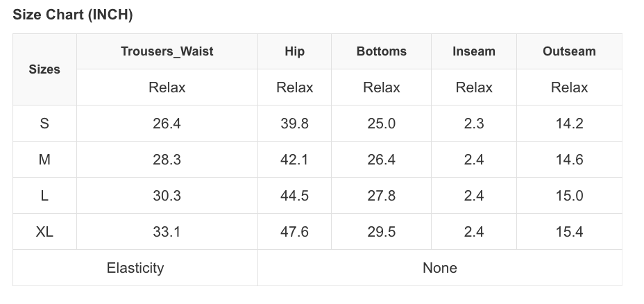Select the S size row label

click(44, 124)
